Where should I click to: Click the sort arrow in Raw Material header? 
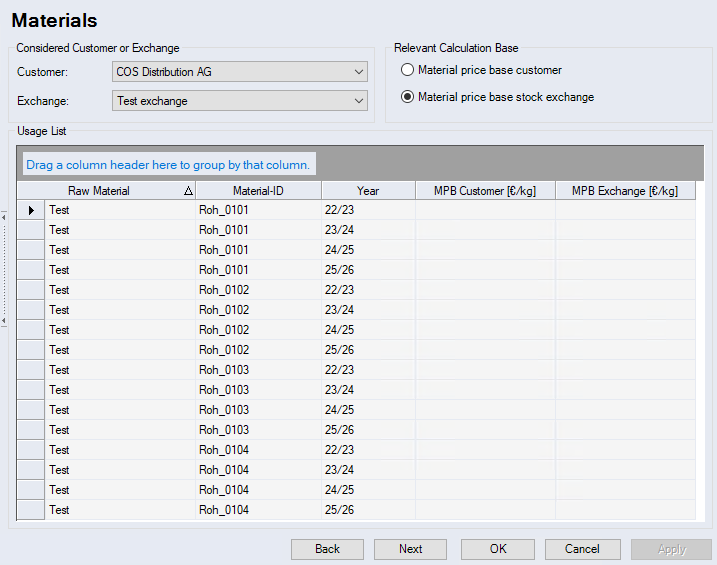(x=188, y=191)
